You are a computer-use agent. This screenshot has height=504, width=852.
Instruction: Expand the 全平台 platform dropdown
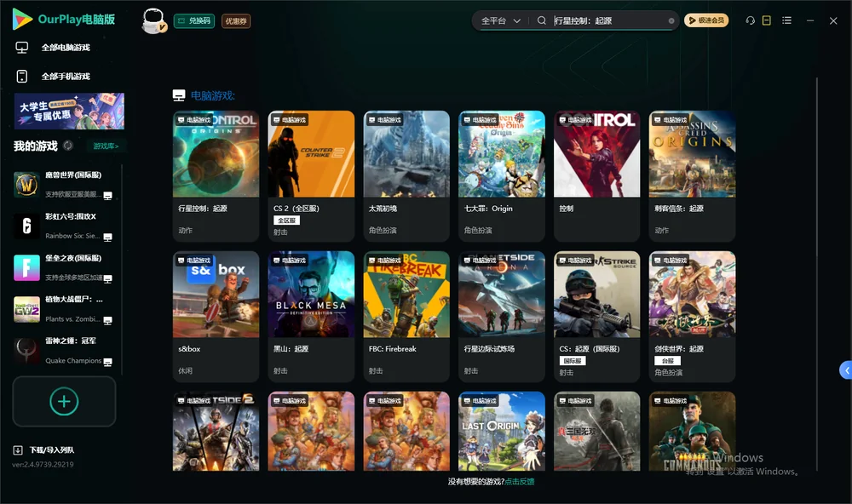click(500, 20)
